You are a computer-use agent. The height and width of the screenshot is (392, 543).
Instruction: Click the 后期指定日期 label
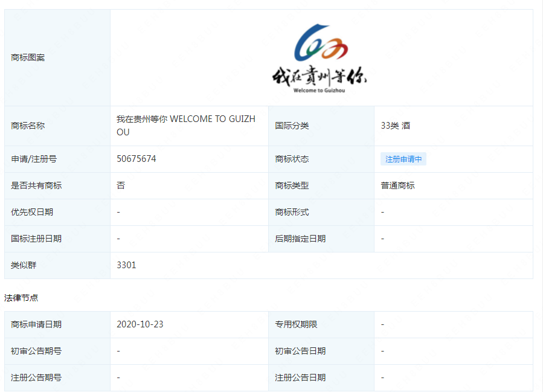[x=300, y=239]
